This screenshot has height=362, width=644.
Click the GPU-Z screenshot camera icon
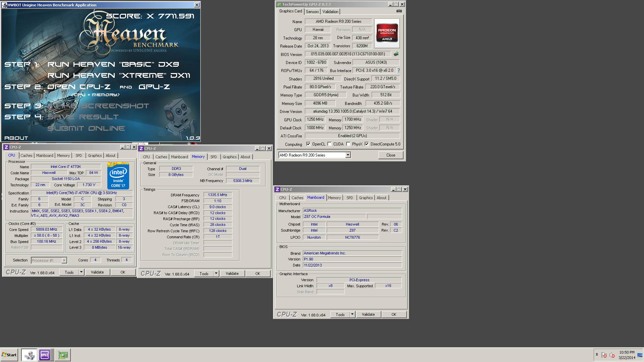pos(399,11)
